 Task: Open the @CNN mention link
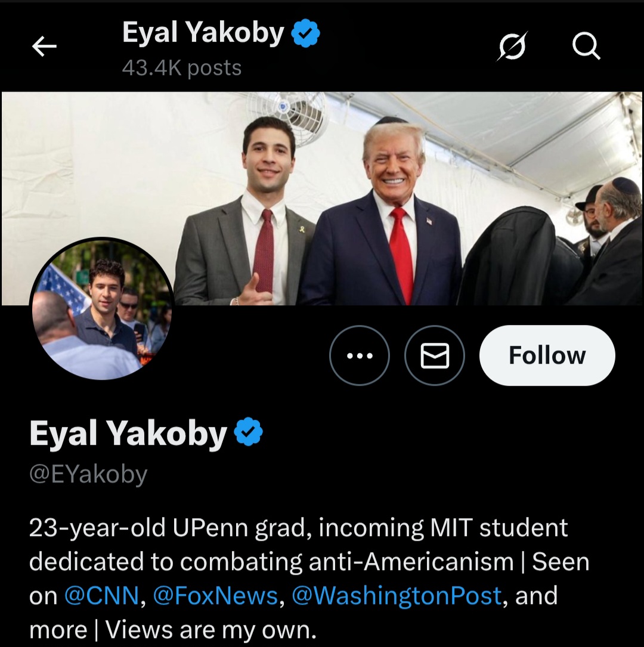click(x=101, y=596)
